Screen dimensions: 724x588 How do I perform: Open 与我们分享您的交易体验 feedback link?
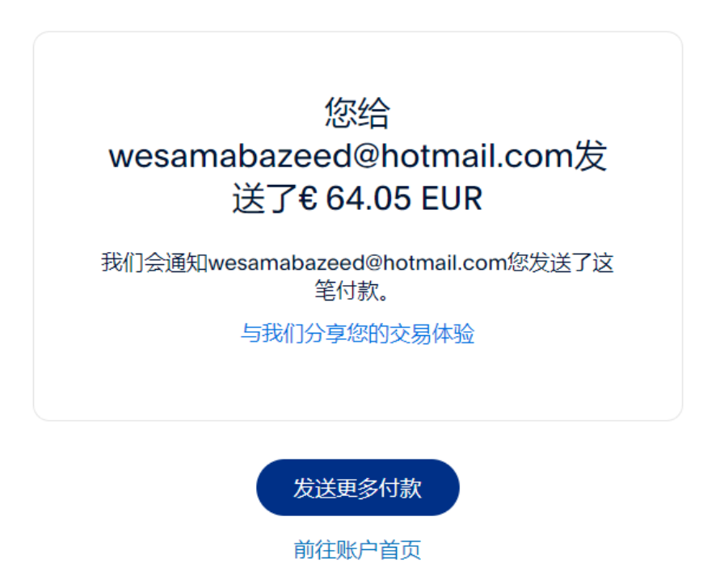(358, 334)
